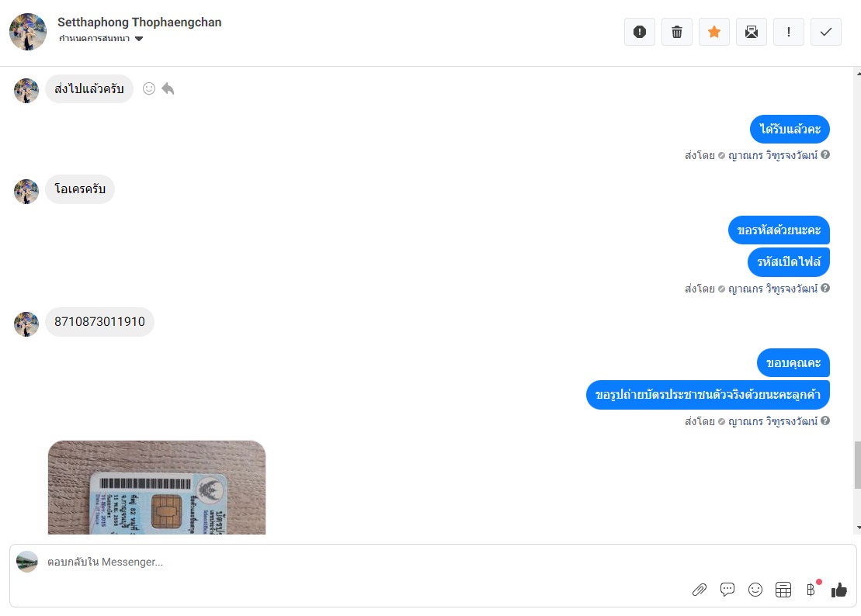This screenshot has width=861, height=616.
Task: Open Setthaphong Thophaengchan profile name
Action: pos(140,22)
